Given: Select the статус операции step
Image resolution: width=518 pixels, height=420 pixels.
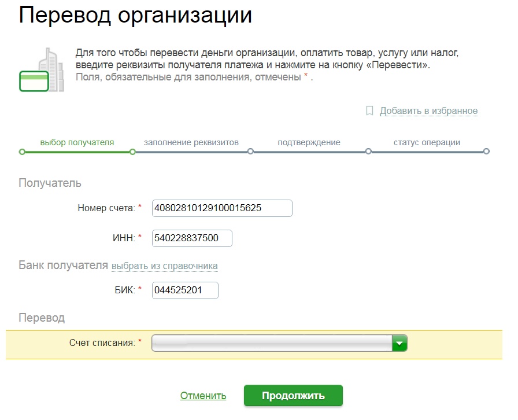Looking at the screenshot, I should pyautogui.click(x=427, y=142).
